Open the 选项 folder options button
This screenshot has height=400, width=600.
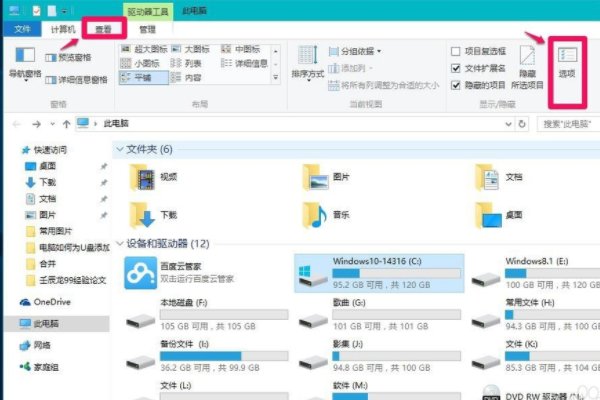pos(567,63)
